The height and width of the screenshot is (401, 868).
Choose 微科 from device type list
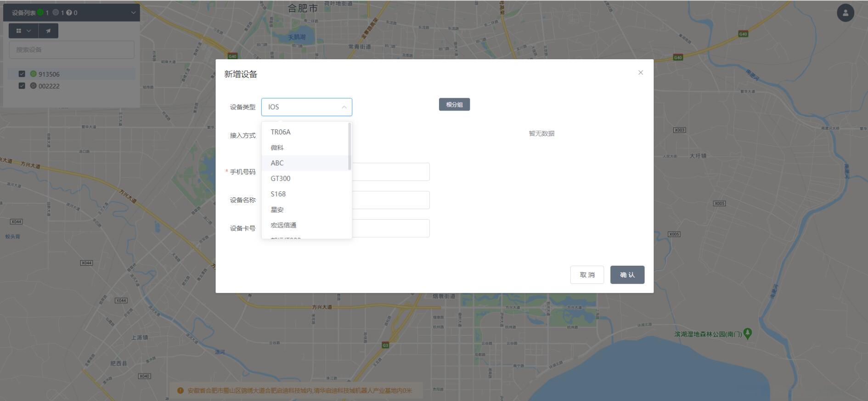[306, 148]
